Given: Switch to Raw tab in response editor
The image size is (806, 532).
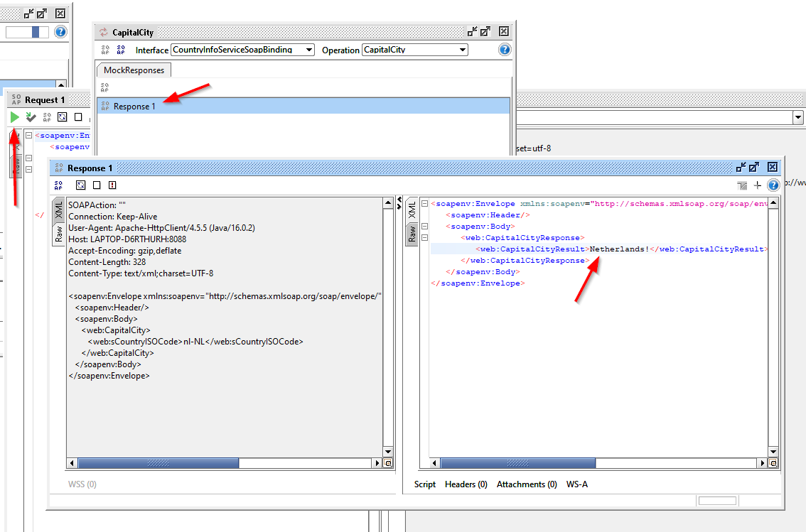Looking at the screenshot, I should 412,234.
